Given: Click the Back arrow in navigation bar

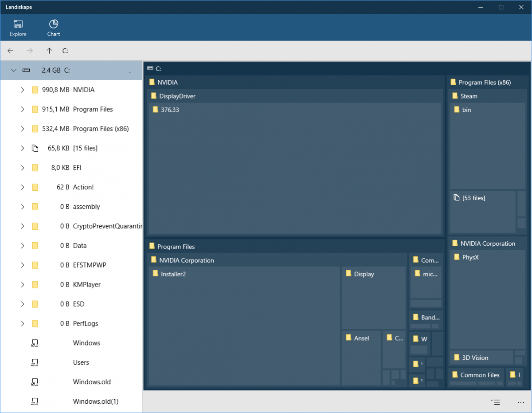Looking at the screenshot, I should [10, 51].
